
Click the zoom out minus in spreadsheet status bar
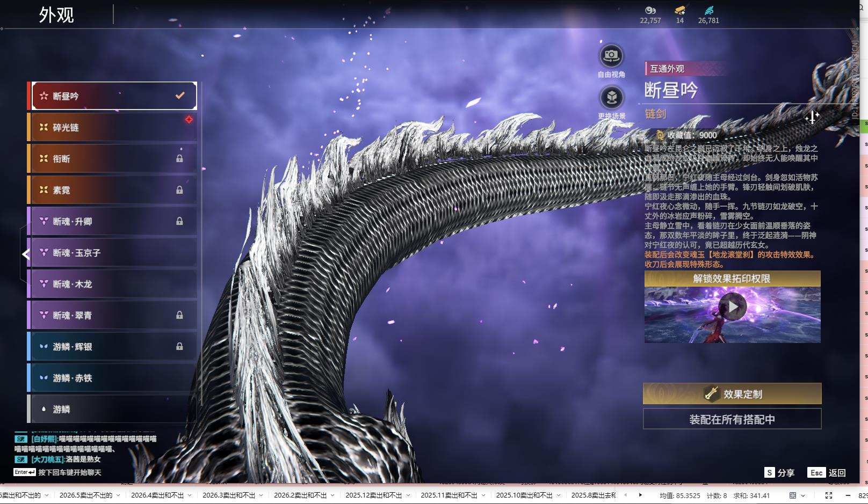pos(848,495)
